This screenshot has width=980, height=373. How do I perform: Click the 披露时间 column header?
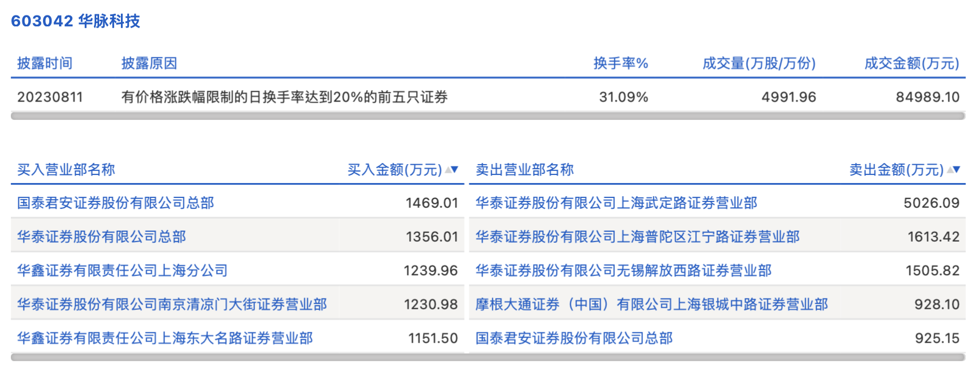click(x=45, y=63)
